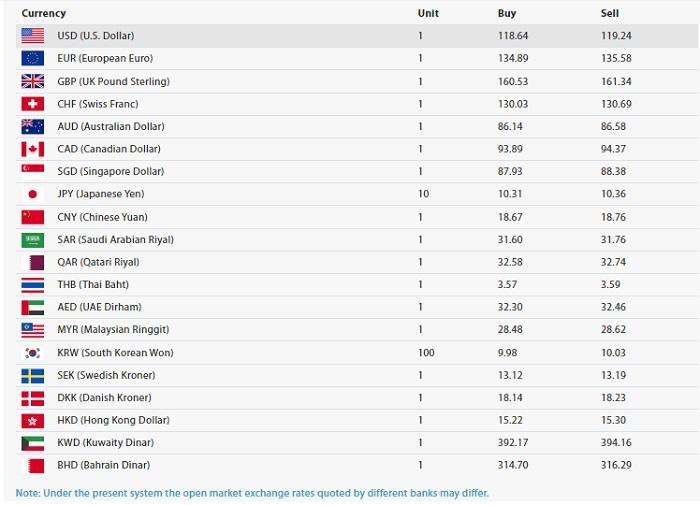Click the Currency column header
700x505 pixels.
click(43, 13)
